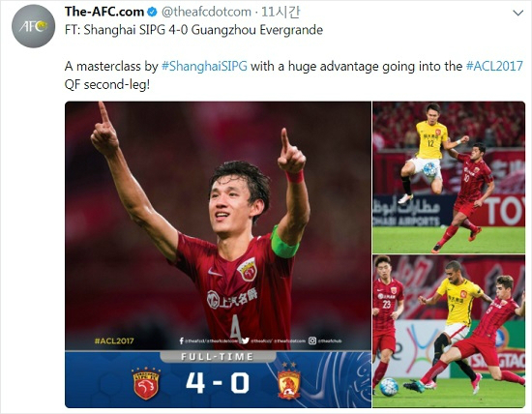Click the Twitter bird icon on the image
The height and width of the screenshot is (414, 532).
(246, 340)
